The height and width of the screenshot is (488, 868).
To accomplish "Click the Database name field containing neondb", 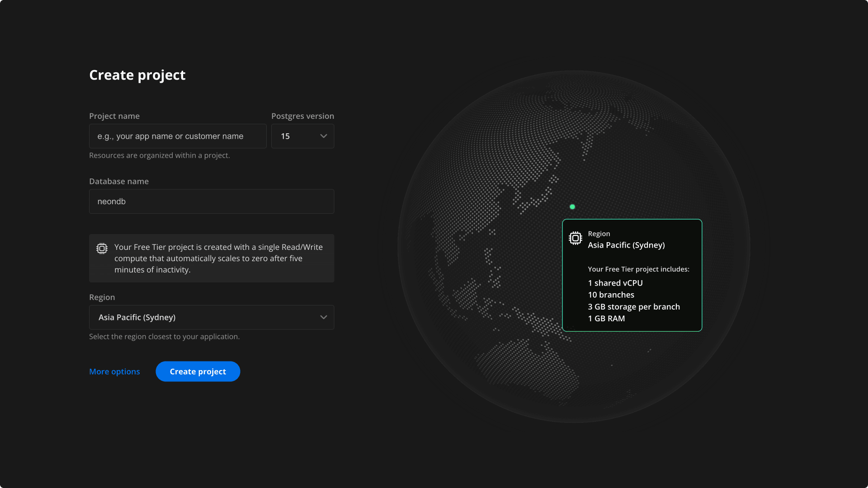I will tap(211, 202).
